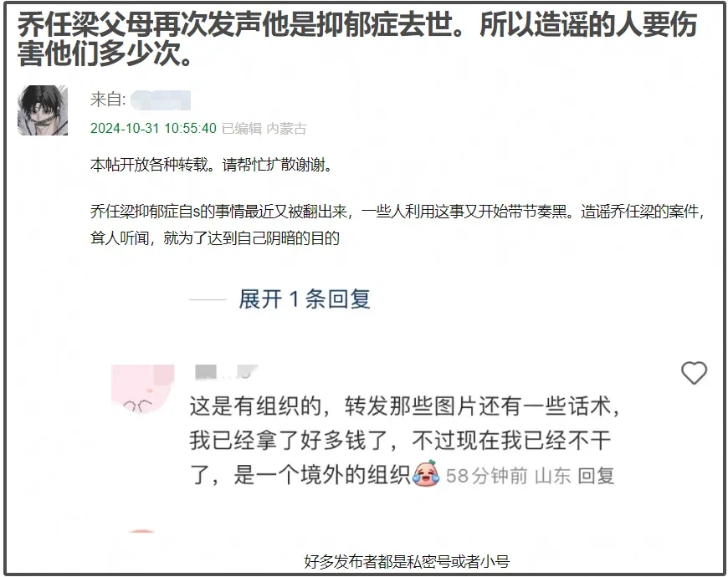The image size is (728, 577).
Task: Click the 58分钟前 comment time
Action: click(486, 476)
